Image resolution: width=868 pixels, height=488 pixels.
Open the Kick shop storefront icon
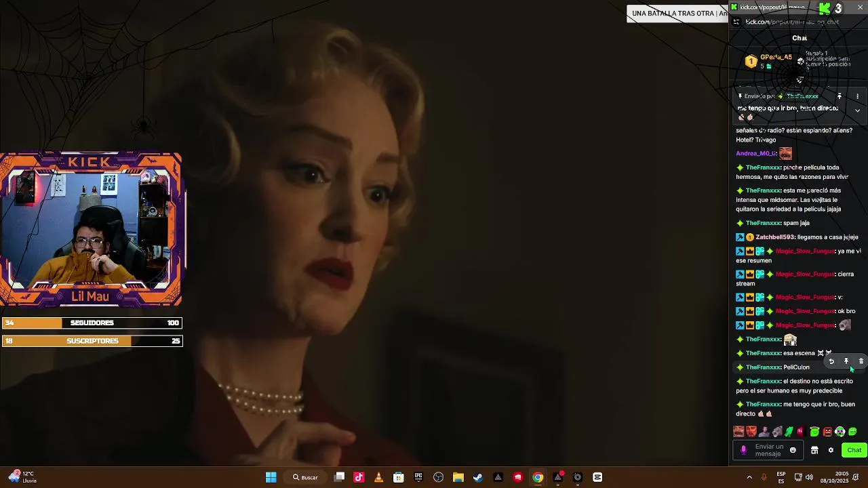click(x=814, y=450)
